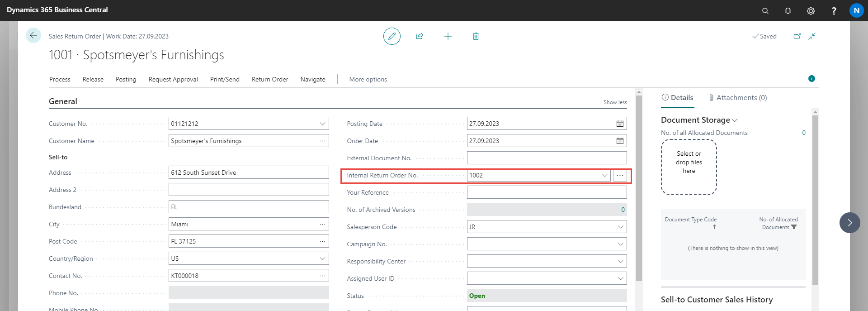Viewport: 868px width, 311px height.
Task: Click Contact No. ellipsis lookup
Action: point(322,276)
